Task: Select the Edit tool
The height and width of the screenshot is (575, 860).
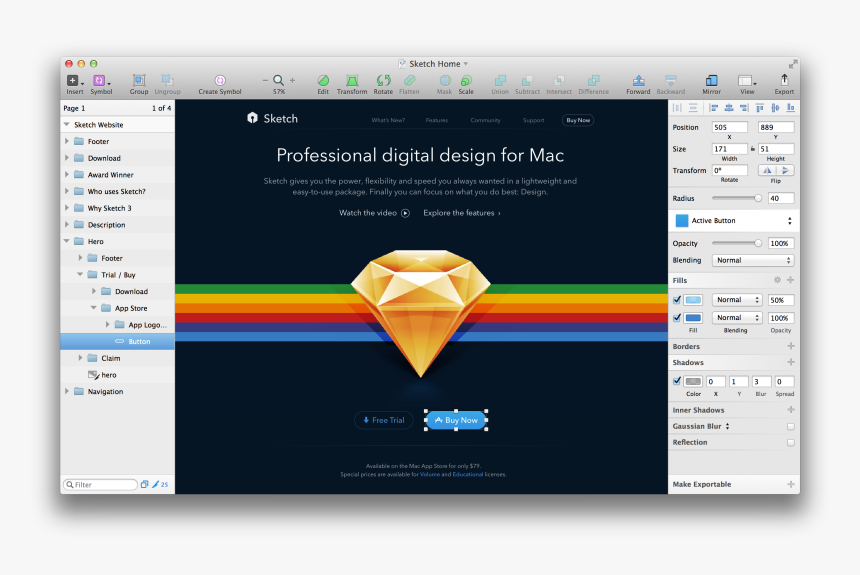Action: pos(323,81)
